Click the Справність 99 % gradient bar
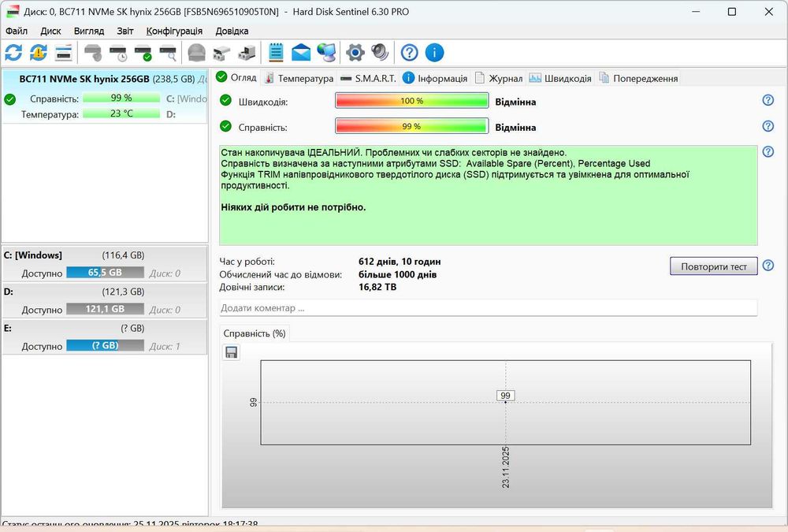Image resolution: width=788 pixels, height=532 pixels. [411, 126]
